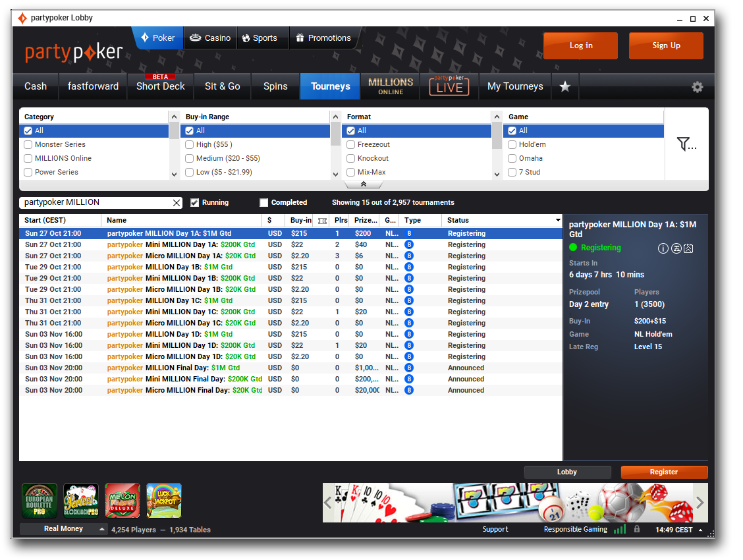Viewport: 743px width, 560px height.
Task: Click the orange Register button
Action: 664,472
